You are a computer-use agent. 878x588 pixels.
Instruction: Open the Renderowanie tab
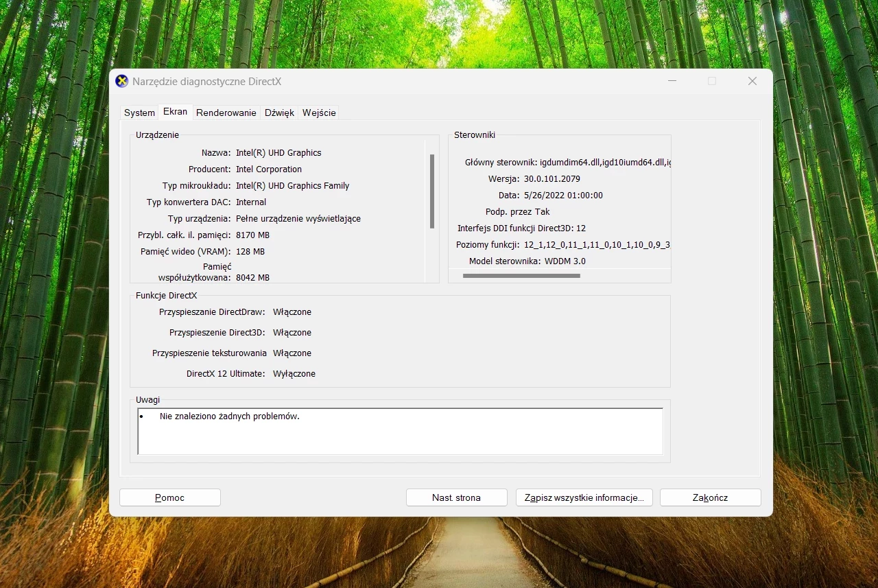[226, 113]
